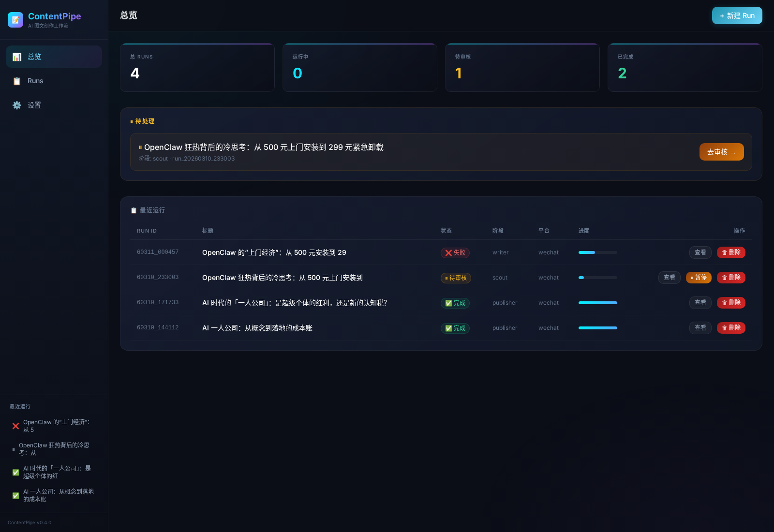The image size is (774, 532).
Task: Click the clipboard icon beside 最近运行 heading
Action: pyautogui.click(x=134, y=210)
